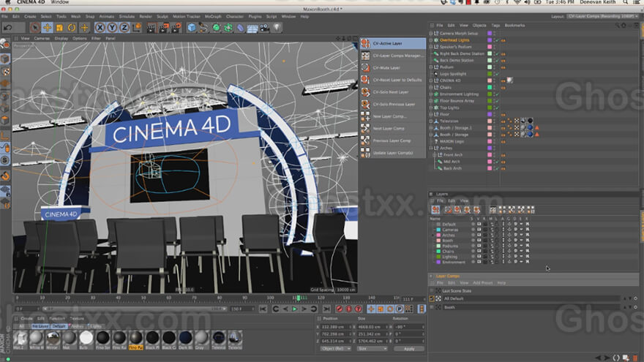Screen dimensions: 644x362
Task: Click the purple Environment layer color swatch
Action: [438, 262]
